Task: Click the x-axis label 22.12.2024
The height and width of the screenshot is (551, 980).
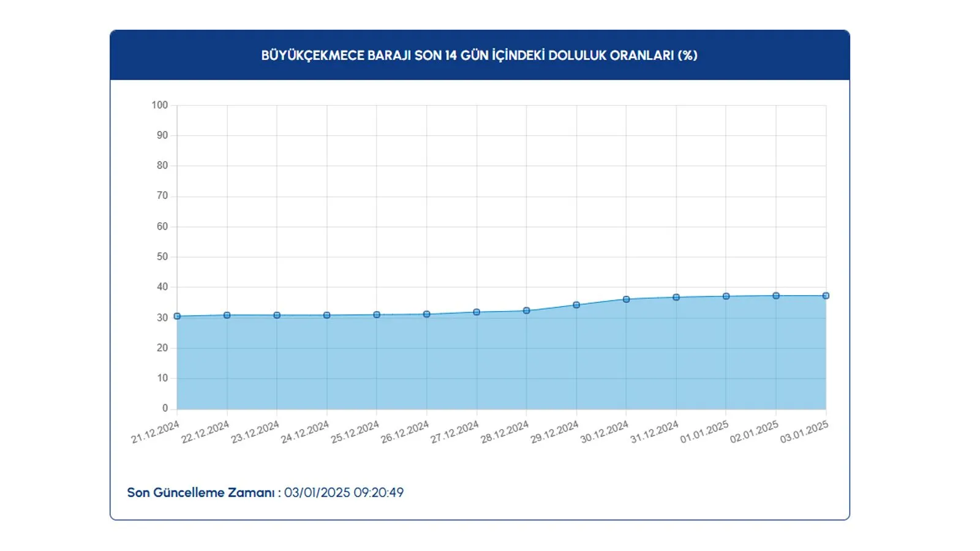Action: 205,432
